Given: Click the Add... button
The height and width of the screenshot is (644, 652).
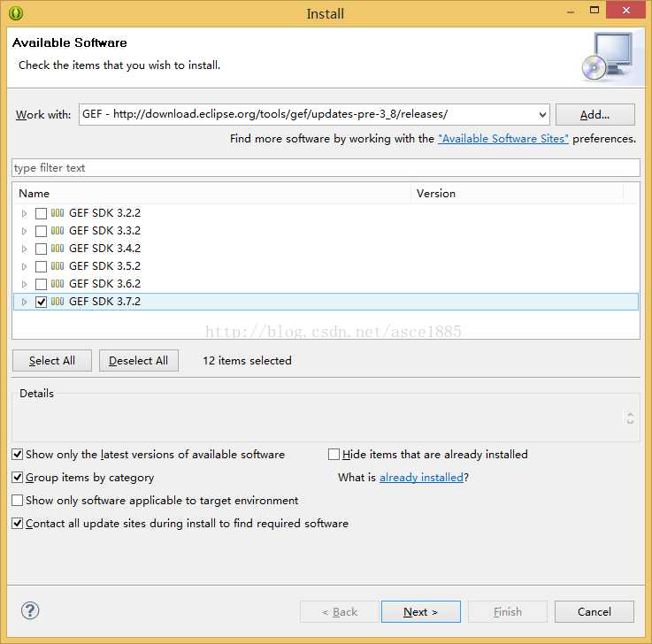Looking at the screenshot, I should point(595,115).
